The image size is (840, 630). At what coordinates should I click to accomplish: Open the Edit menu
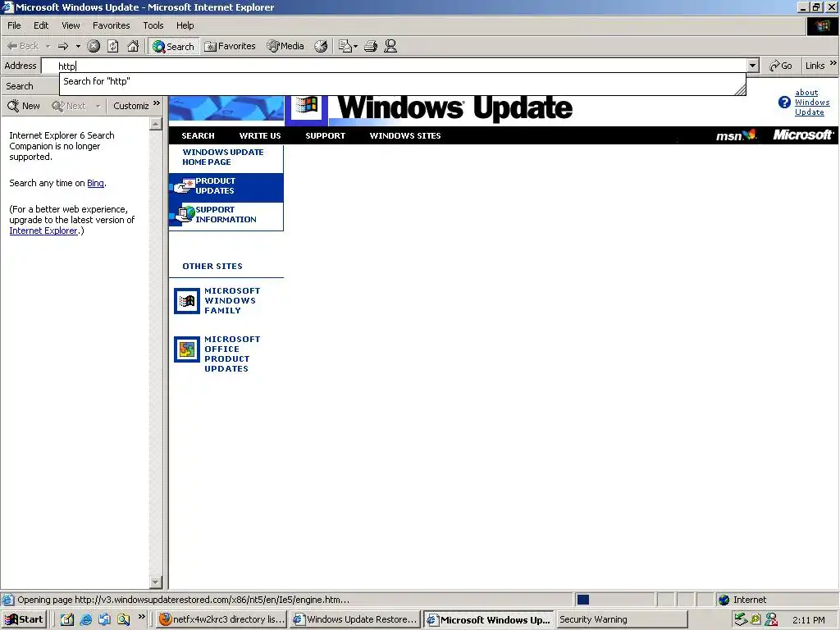tap(41, 25)
